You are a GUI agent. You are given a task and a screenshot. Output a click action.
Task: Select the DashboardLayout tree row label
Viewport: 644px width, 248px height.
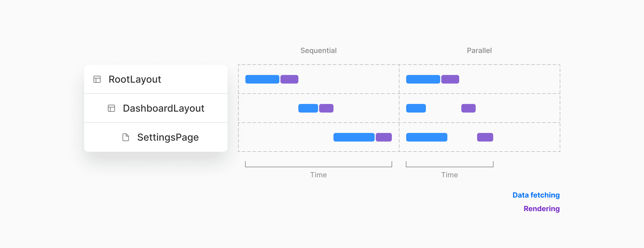(164, 108)
